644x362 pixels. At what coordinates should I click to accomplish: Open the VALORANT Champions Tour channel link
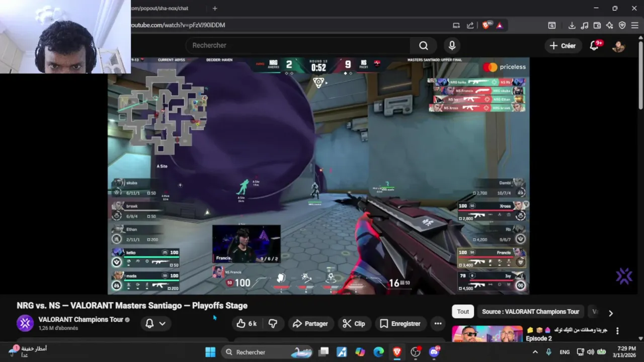[80, 319]
